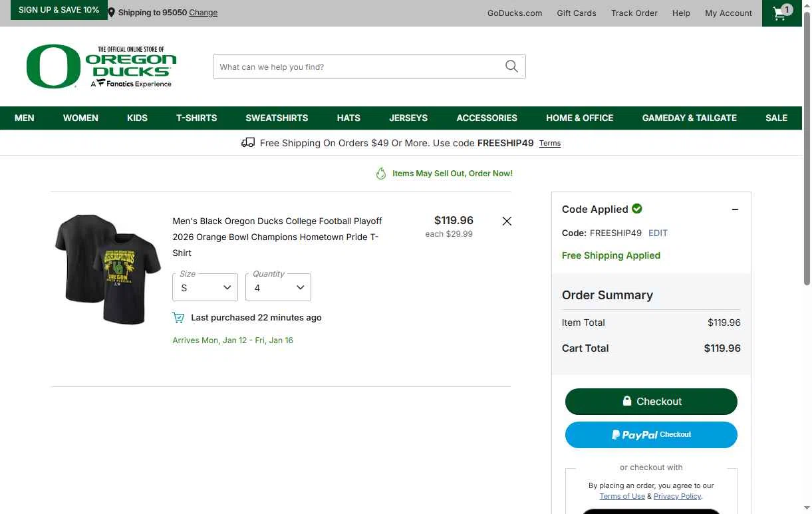Click the Order Summary heading
The width and height of the screenshot is (812, 514).
pos(607,295)
